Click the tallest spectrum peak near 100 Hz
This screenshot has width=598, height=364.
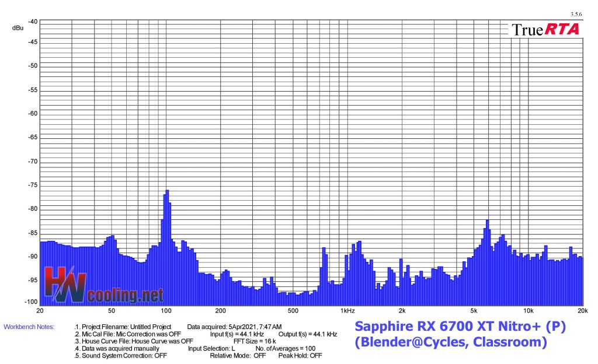(166, 247)
